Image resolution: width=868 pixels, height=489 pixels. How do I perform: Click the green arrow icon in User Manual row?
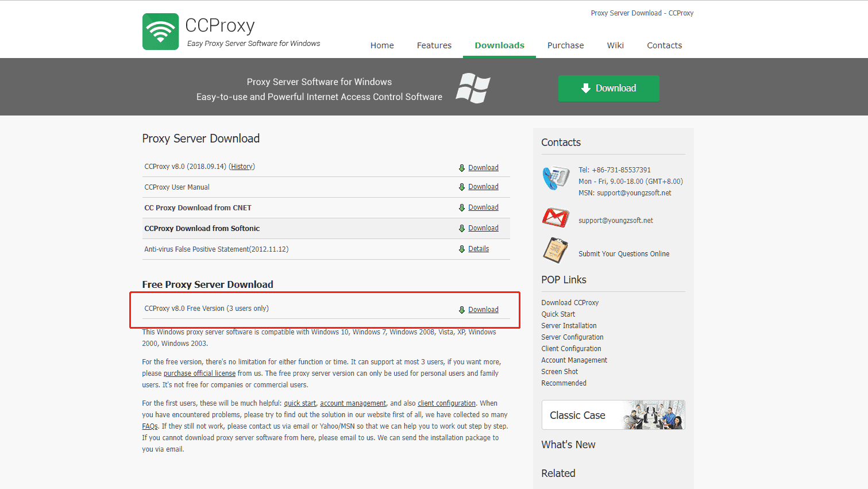click(462, 187)
